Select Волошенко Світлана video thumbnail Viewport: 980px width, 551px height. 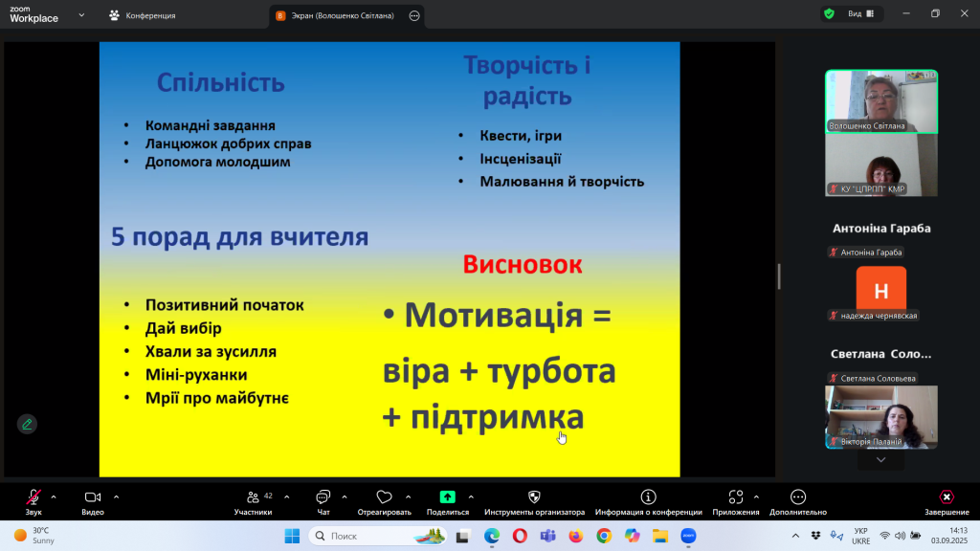coord(880,101)
